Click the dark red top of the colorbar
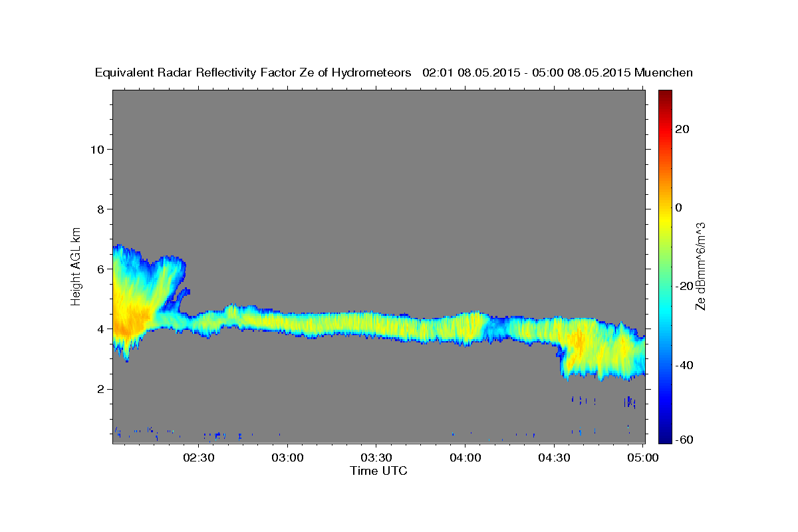 click(665, 96)
